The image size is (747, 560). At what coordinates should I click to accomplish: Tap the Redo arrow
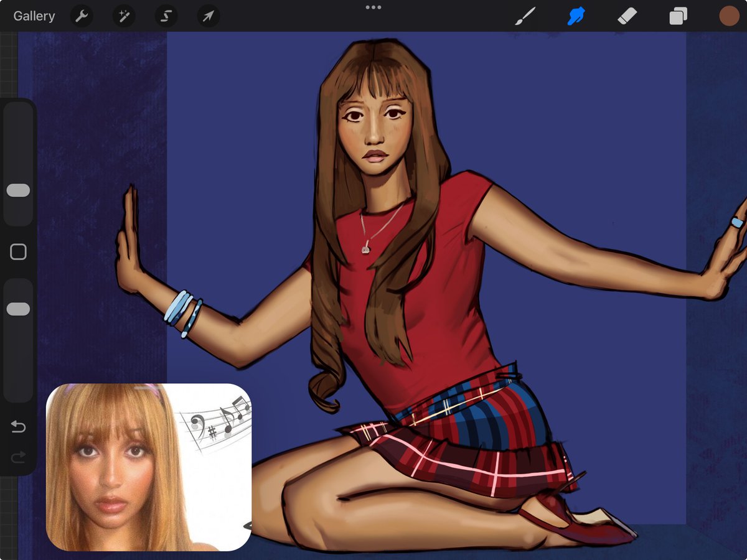click(x=18, y=458)
